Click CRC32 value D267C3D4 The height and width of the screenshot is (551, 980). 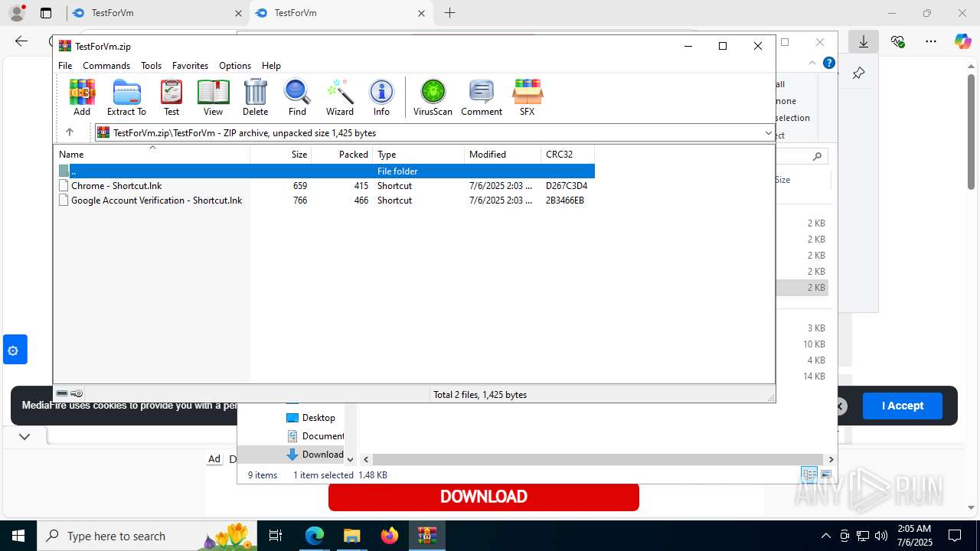point(566,186)
